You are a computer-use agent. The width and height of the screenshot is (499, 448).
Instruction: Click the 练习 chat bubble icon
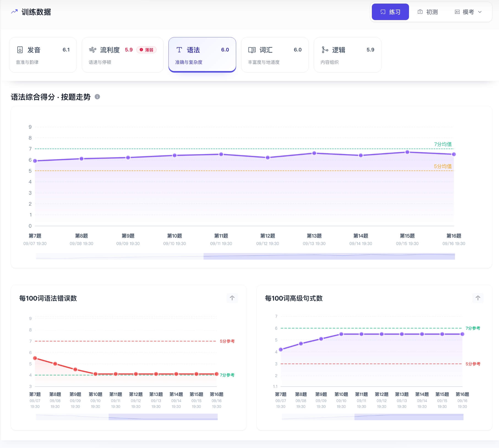point(383,12)
